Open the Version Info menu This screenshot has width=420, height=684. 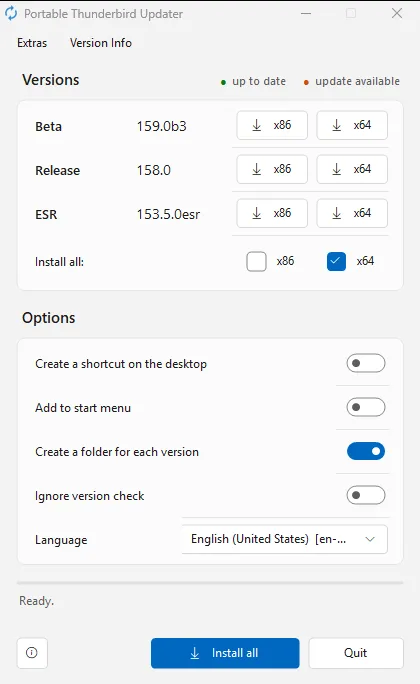(x=101, y=43)
